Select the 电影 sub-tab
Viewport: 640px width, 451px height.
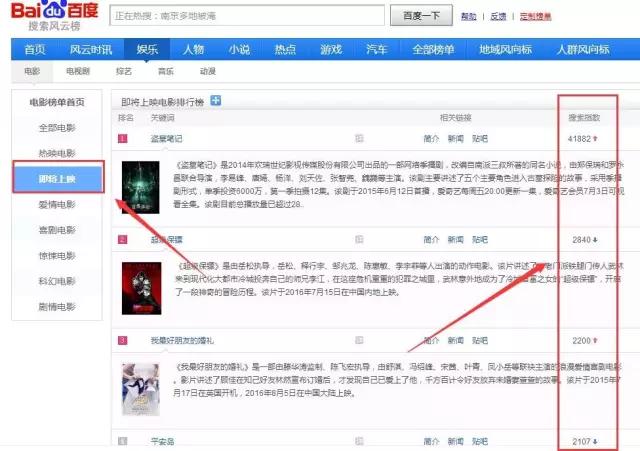32,71
